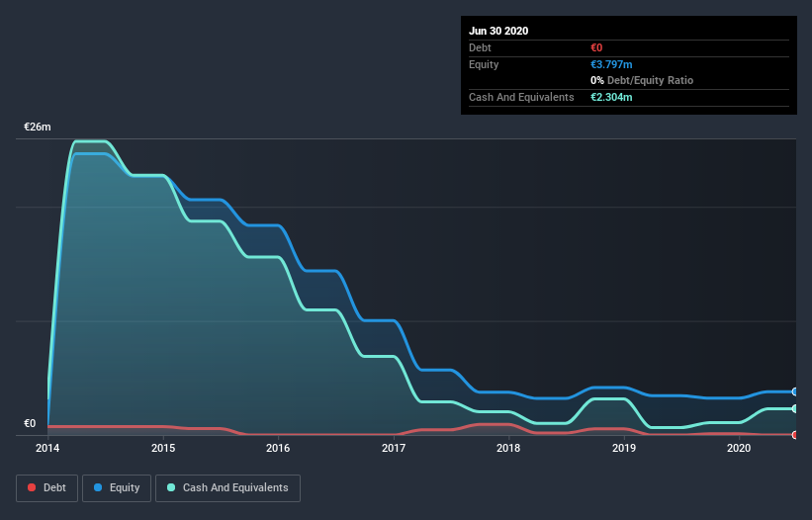Click the 0% Debt/Equity Ratio text

click(x=642, y=80)
